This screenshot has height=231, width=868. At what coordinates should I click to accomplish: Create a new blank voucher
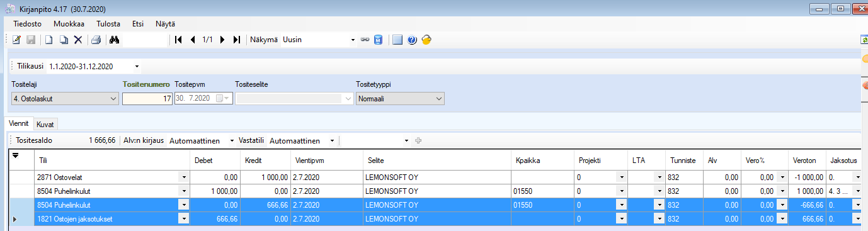(49, 40)
